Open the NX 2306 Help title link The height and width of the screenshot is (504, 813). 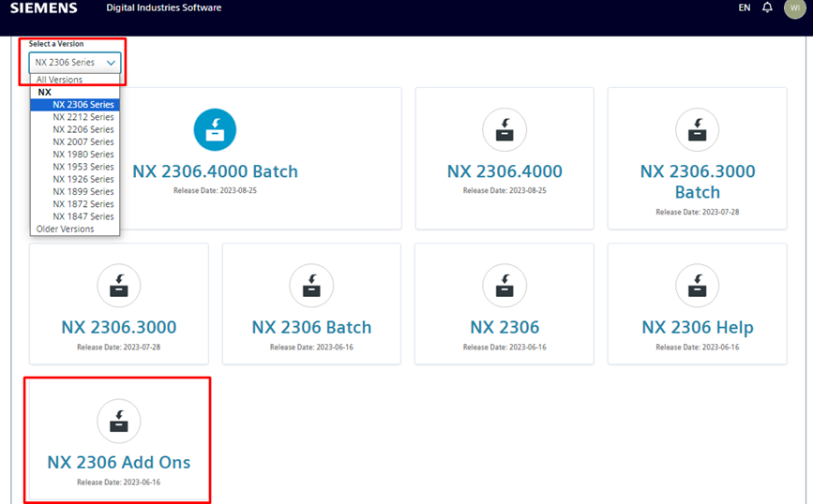(698, 327)
